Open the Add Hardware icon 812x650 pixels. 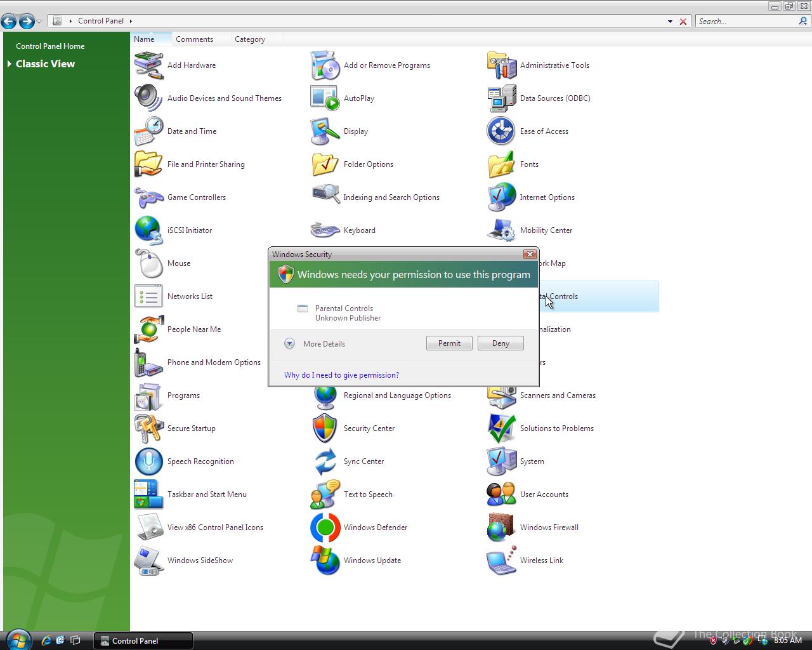tap(149, 65)
